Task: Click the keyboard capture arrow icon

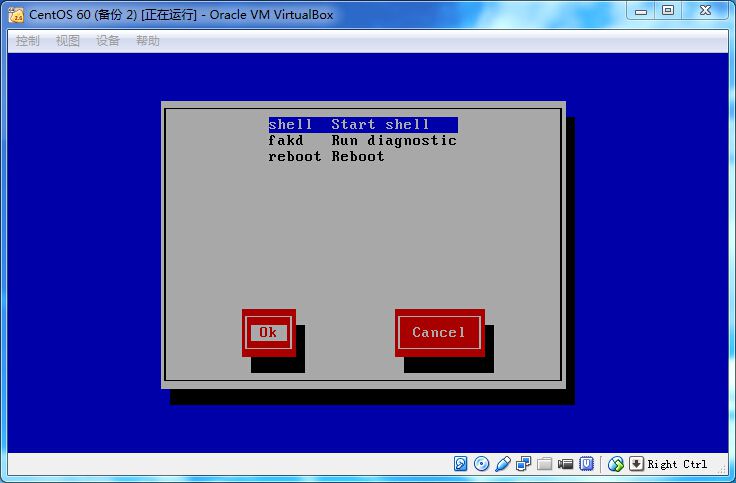Action: point(636,464)
